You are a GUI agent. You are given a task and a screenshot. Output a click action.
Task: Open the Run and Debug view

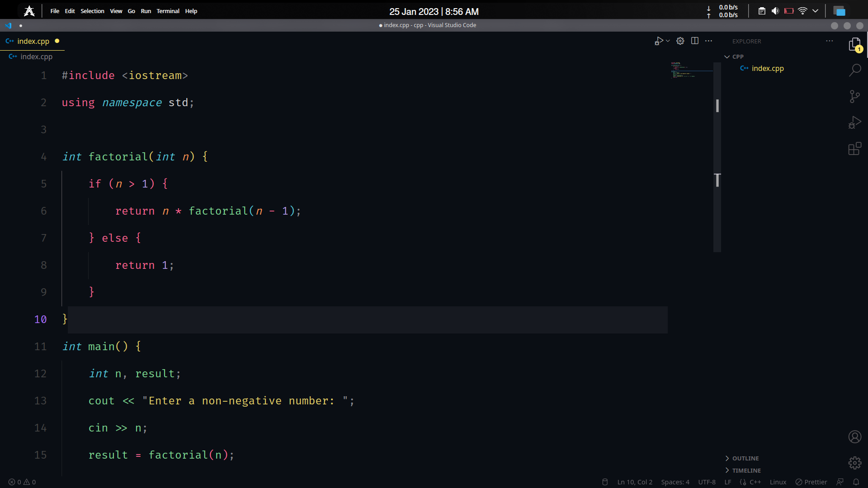pyautogui.click(x=854, y=122)
